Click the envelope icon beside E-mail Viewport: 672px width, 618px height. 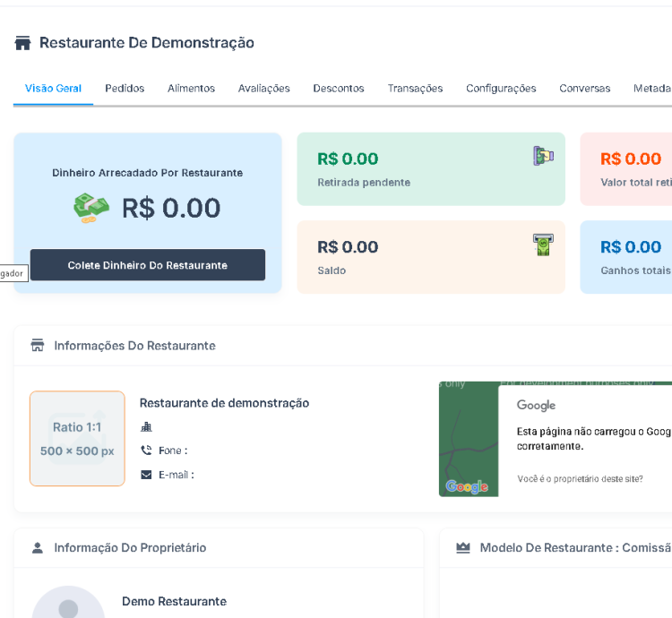coord(146,475)
